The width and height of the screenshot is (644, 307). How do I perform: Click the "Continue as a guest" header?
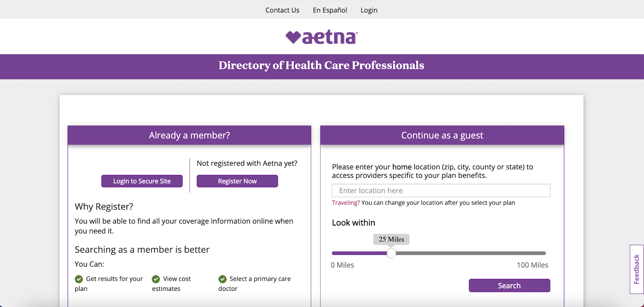tap(442, 135)
